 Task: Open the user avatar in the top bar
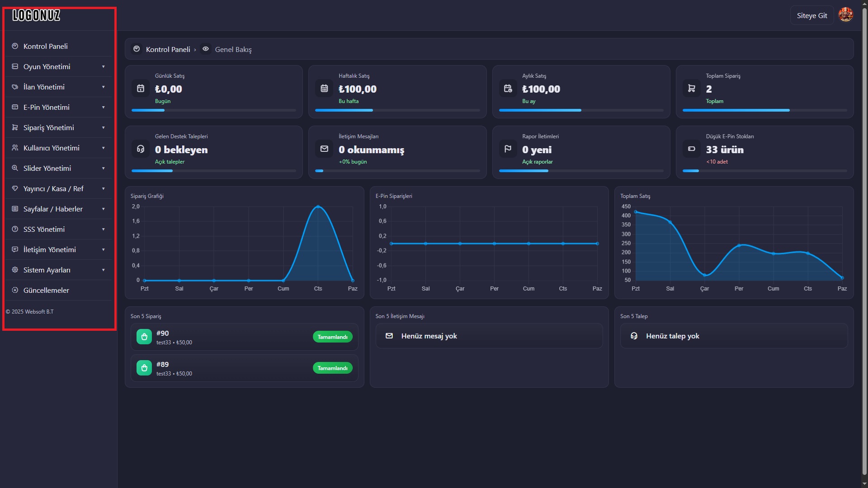tap(845, 15)
